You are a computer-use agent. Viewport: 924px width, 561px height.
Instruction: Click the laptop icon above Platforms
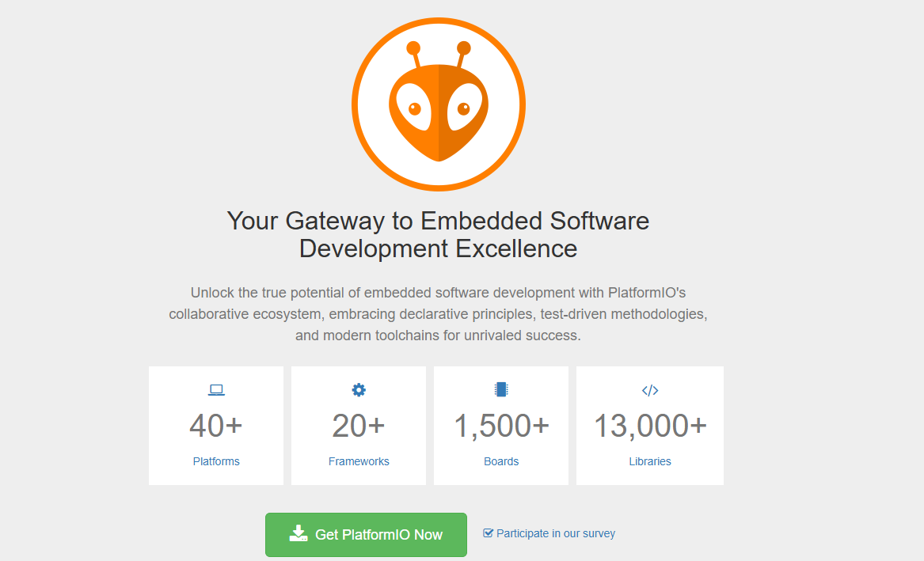click(x=216, y=390)
